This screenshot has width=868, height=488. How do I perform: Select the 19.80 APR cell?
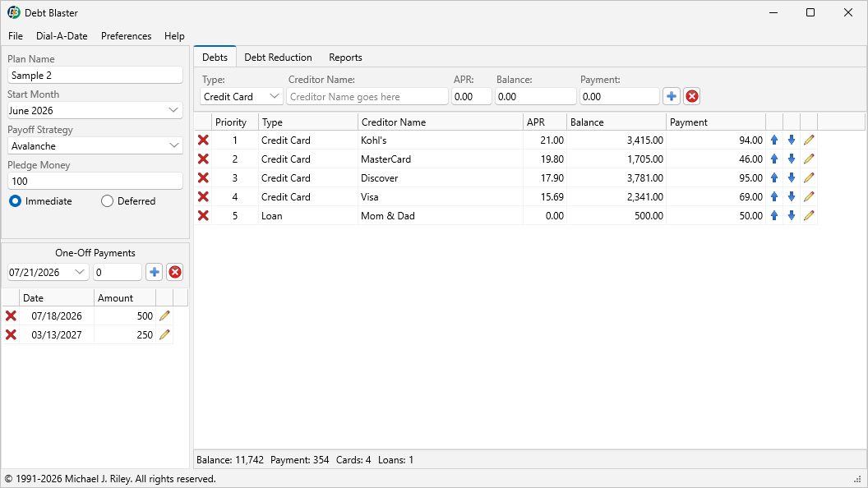tap(545, 159)
